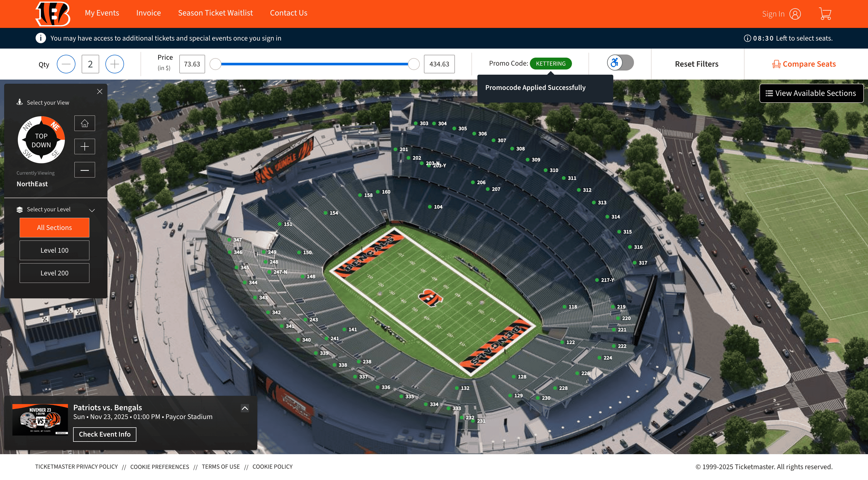The image size is (868, 480).
Task: Go to My Events in navigation
Action: tap(102, 13)
